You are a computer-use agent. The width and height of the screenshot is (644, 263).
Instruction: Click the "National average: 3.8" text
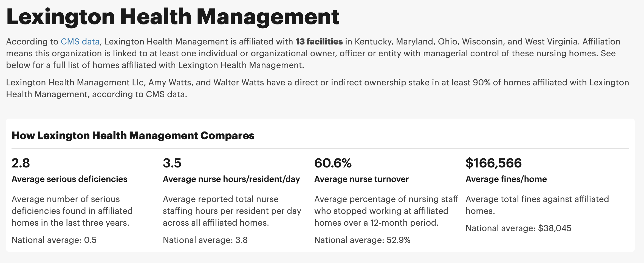click(205, 240)
